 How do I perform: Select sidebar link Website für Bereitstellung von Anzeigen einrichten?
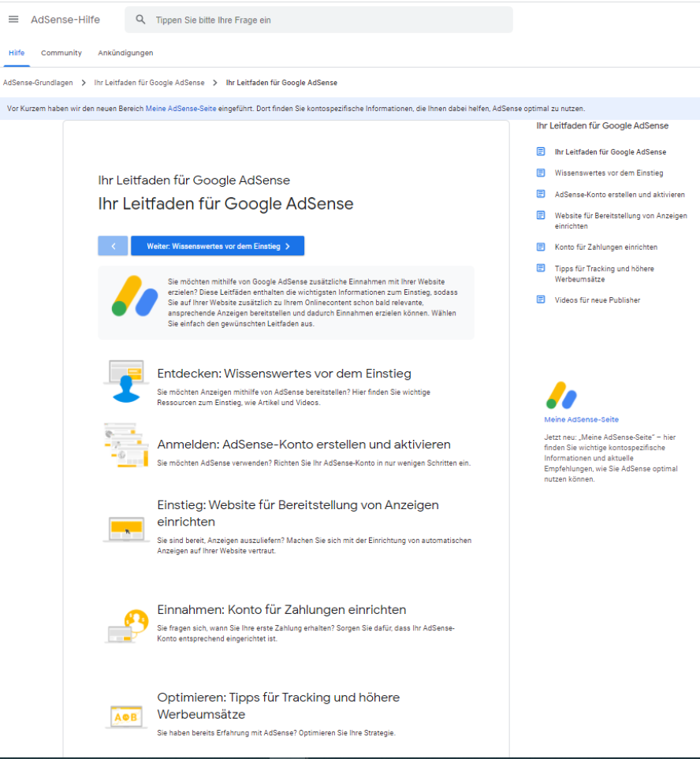coord(621,221)
